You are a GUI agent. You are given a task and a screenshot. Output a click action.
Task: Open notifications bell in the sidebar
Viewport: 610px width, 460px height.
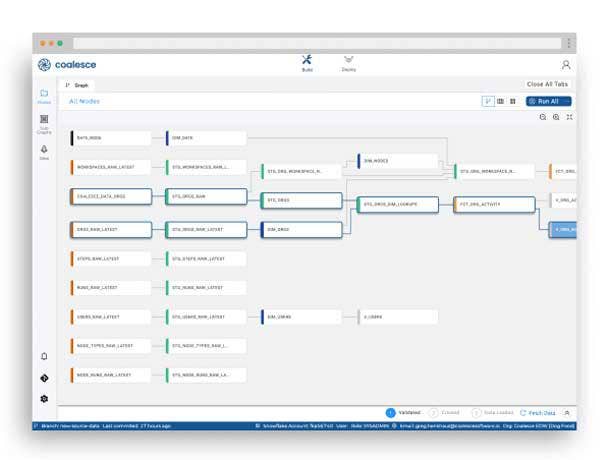point(44,356)
